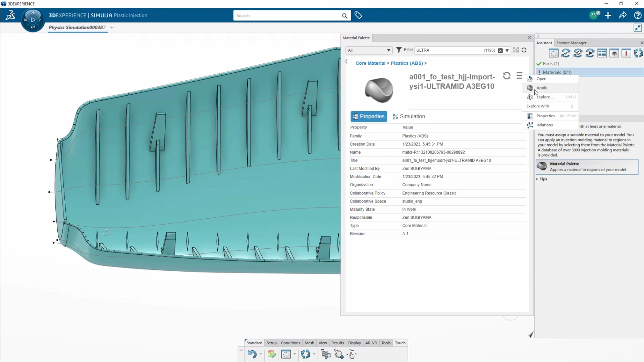
Task: Open the tag icon next to search bar
Action: click(358, 15)
